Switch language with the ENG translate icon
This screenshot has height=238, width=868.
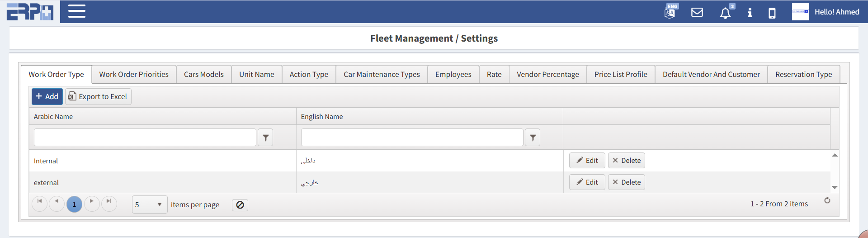pyautogui.click(x=670, y=12)
